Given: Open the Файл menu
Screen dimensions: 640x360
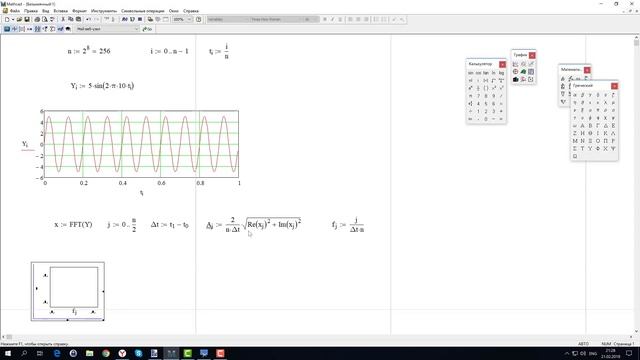Looking at the screenshot, I should coord(15,11).
